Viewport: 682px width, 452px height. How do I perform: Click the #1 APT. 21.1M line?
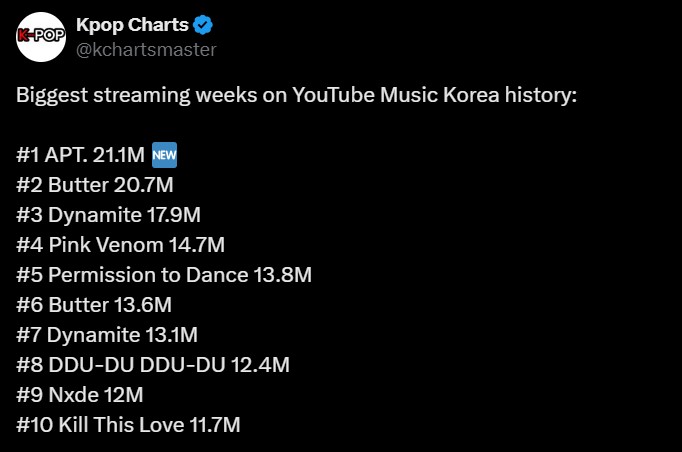coord(97,155)
